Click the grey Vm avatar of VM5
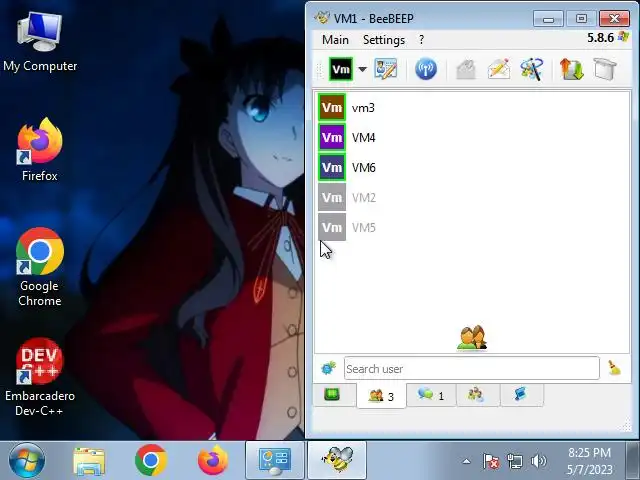 tap(332, 227)
